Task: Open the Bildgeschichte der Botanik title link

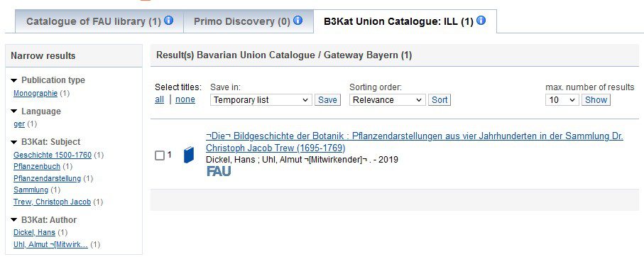Action: (415, 142)
